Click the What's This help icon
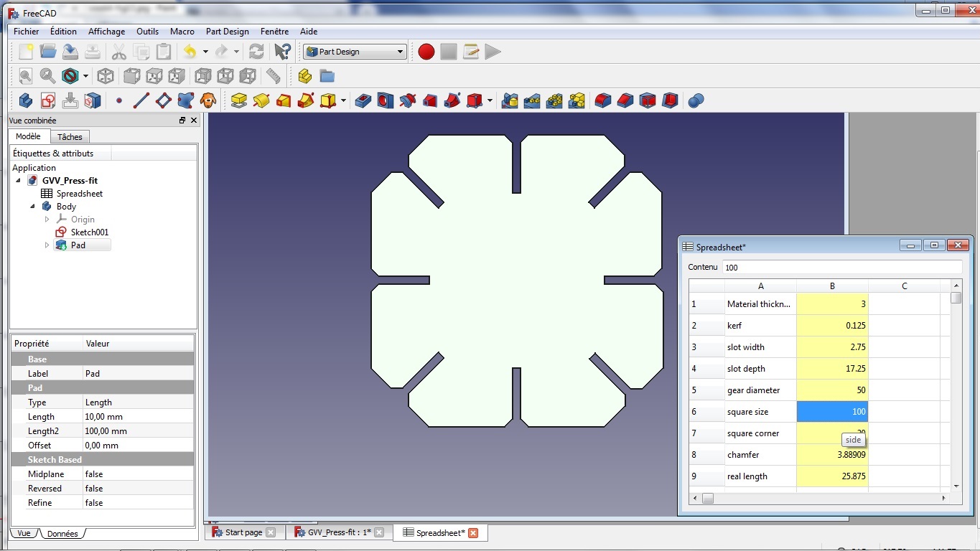The image size is (980, 551). (283, 52)
